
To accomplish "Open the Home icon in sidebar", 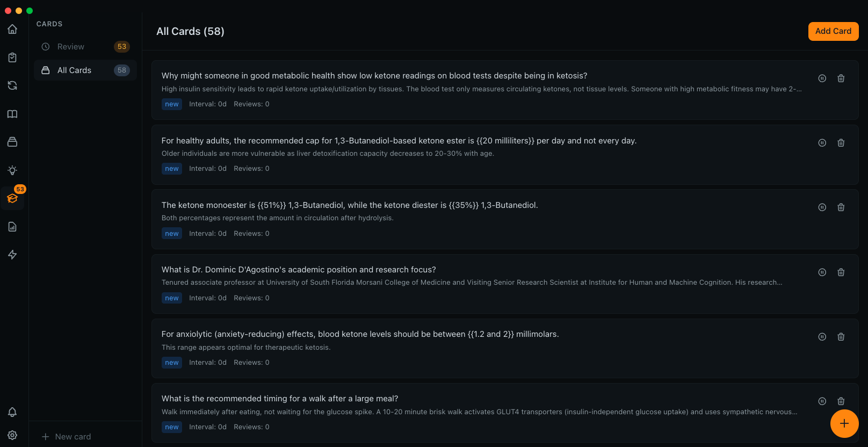I will tap(12, 29).
